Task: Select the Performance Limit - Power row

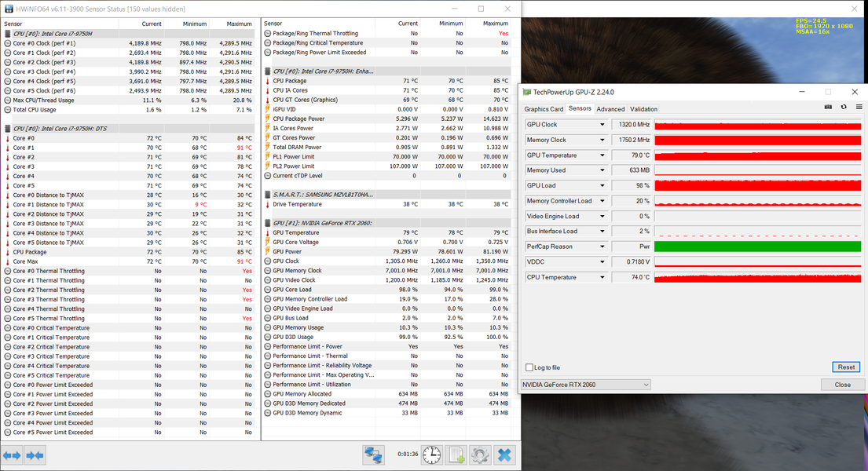Action: pyautogui.click(x=386, y=346)
